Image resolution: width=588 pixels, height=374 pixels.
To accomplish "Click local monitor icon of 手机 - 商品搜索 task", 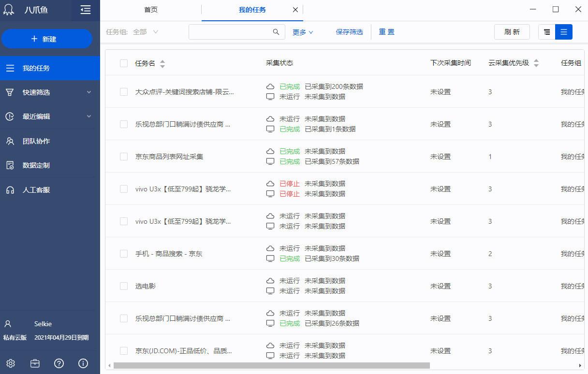I will click(270, 259).
